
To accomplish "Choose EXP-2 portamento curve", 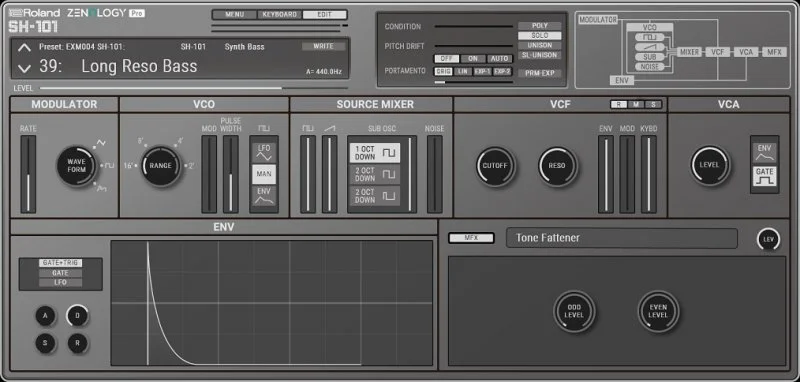I will [502, 72].
